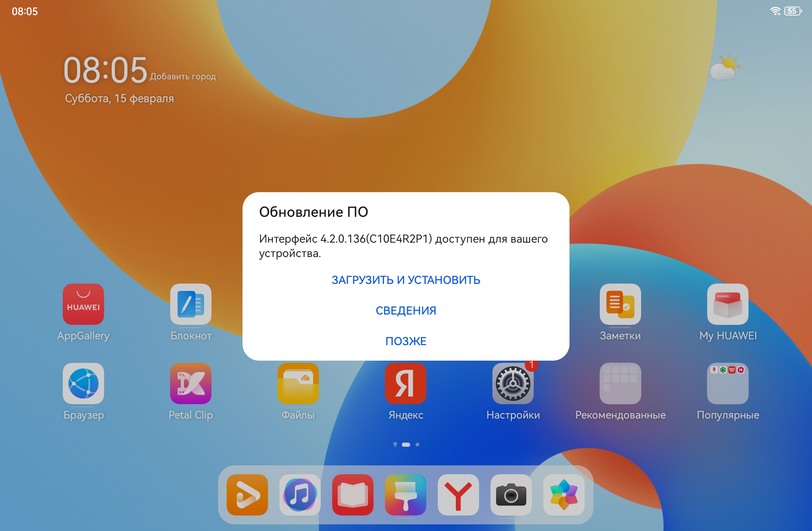Launch the Music app in dock
Viewport: 812px width, 531px height.
(x=300, y=495)
